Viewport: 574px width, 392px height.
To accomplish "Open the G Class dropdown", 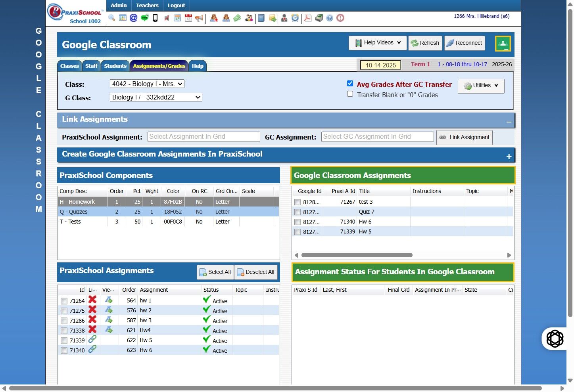I will (x=156, y=98).
